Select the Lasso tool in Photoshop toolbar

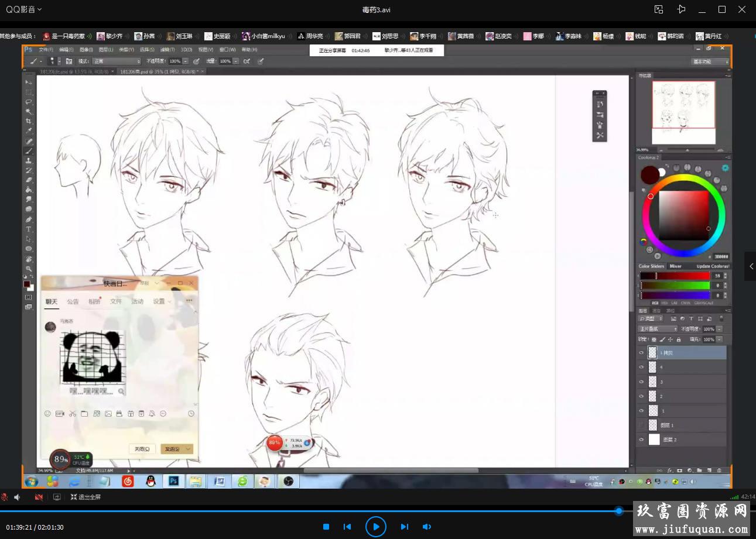[29, 102]
